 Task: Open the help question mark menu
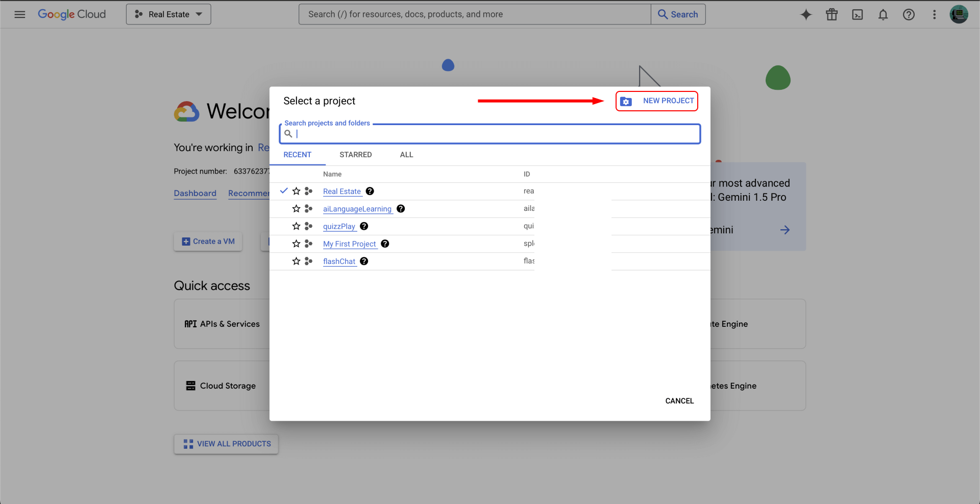[x=909, y=14]
